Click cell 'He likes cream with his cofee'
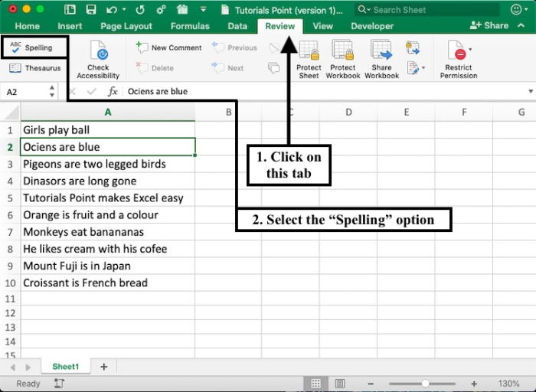This screenshot has height=392, width=536. (x=108, y=249)
